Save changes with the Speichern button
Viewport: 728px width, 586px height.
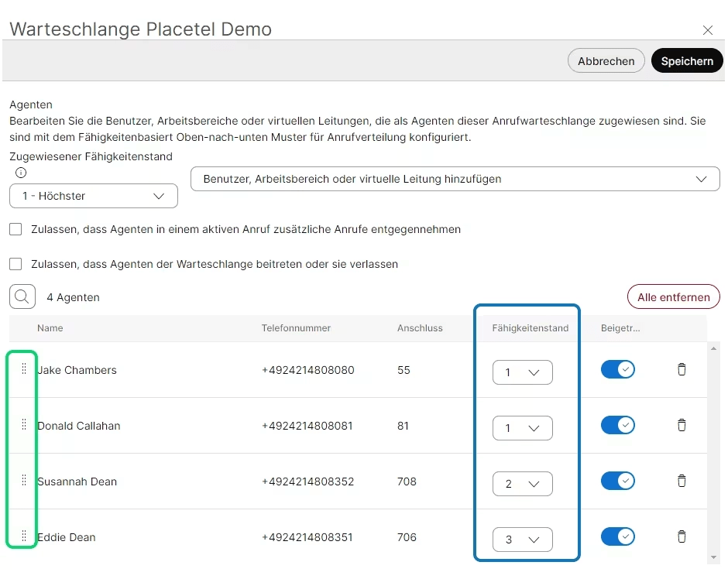686,60
